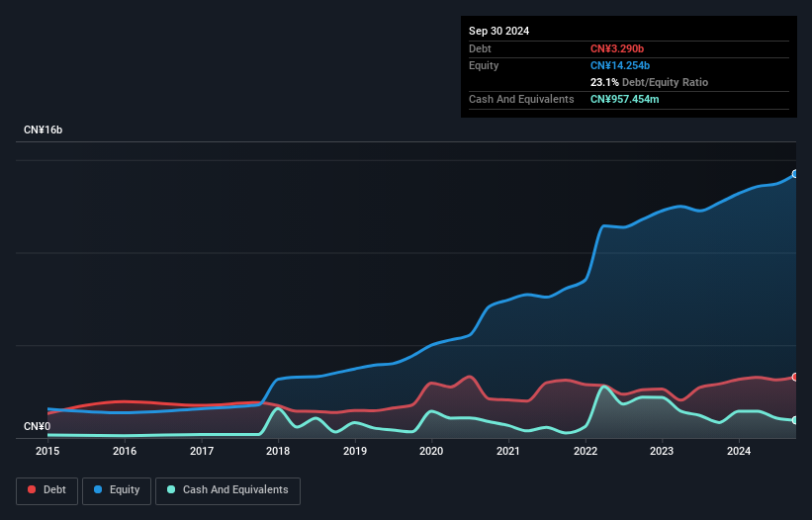Click the 2018 x-axis label
This screenshot has height=520, width=812.
(278, 451)
